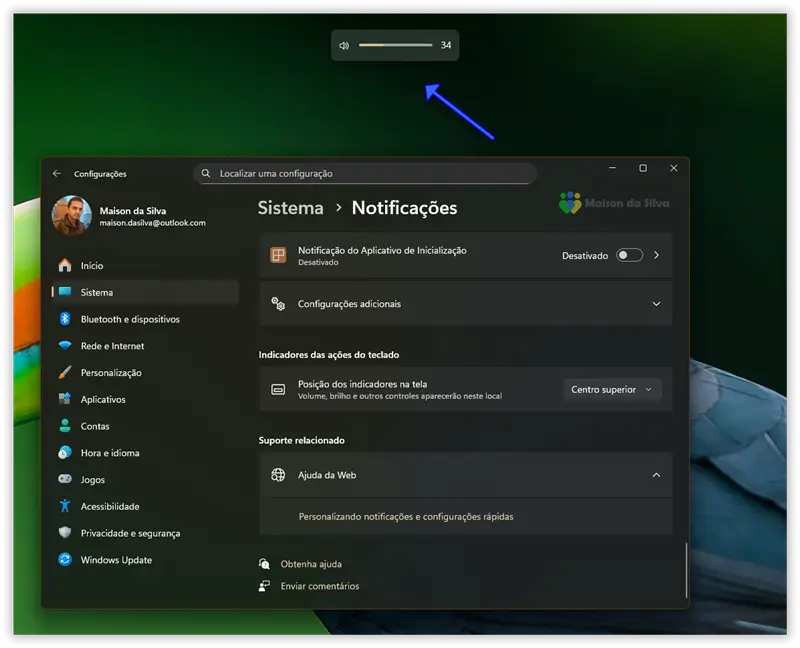Click the back arrow in Configurações

point(57,173)
